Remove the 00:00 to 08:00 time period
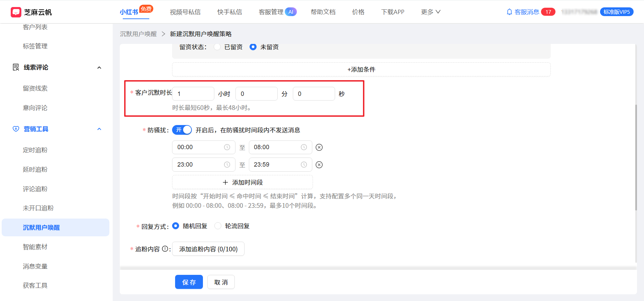The height and width of the screenshot is (301, 644). 319,147
